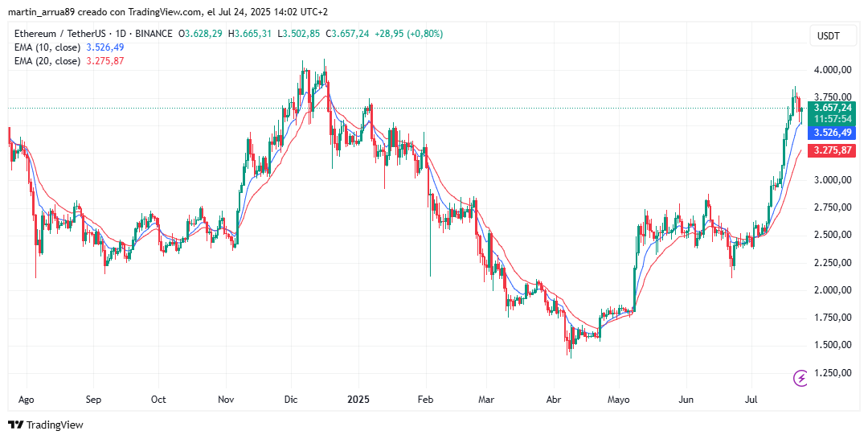Click the TradingView logo icon
Image resolution: width=868 pixels, height=439 pixels.
tap(16, 425)
